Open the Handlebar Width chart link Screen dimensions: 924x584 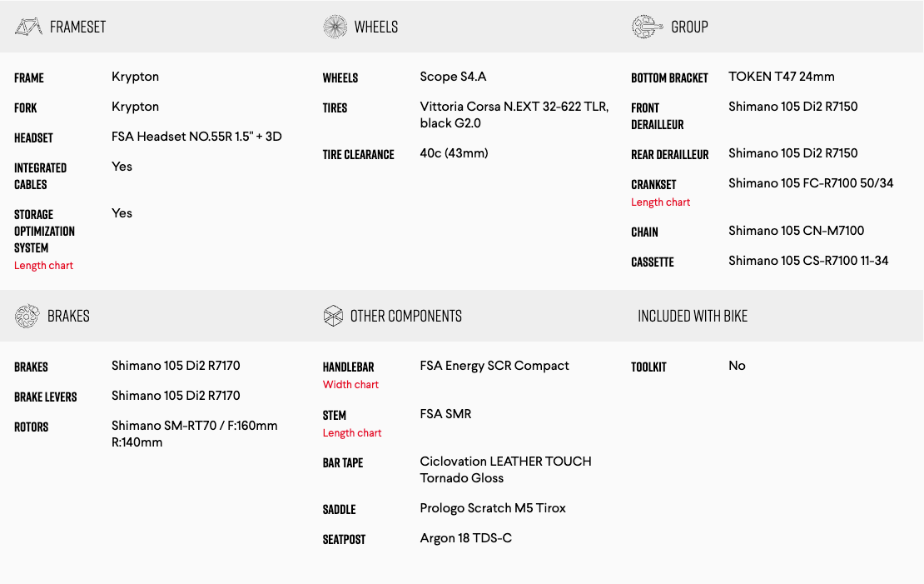[350, 385]
